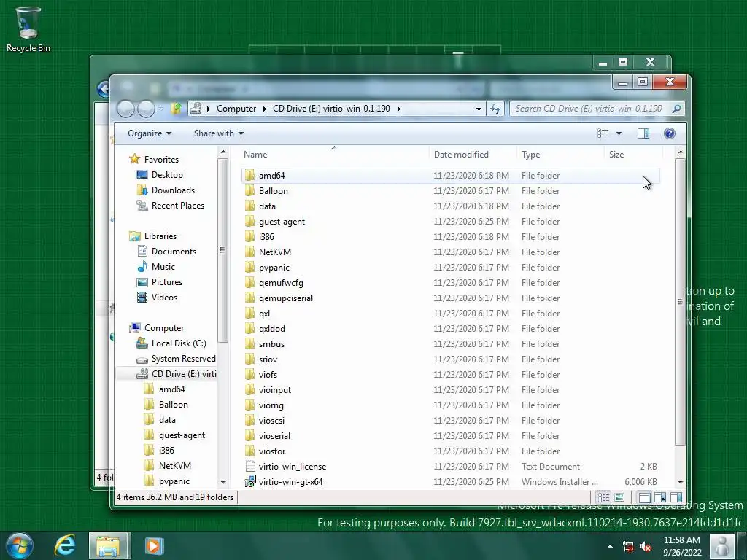Click the refresh button beside address bar
747x560 pixels.
[495, 109]
